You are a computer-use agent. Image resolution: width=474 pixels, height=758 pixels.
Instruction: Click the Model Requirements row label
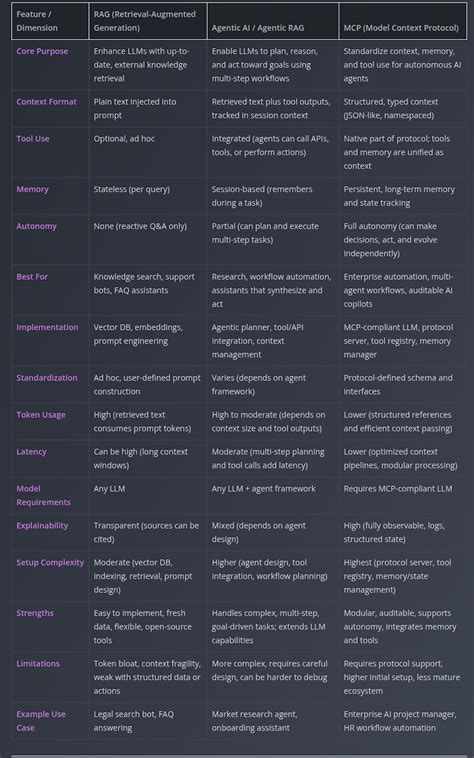pyautogui.click(x=43, y=495)
